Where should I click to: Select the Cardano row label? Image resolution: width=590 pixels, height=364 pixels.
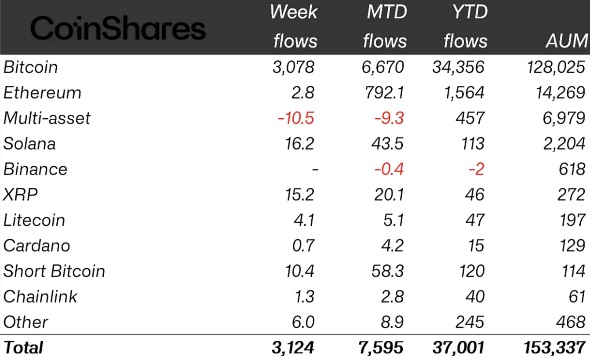click(36, 246)
